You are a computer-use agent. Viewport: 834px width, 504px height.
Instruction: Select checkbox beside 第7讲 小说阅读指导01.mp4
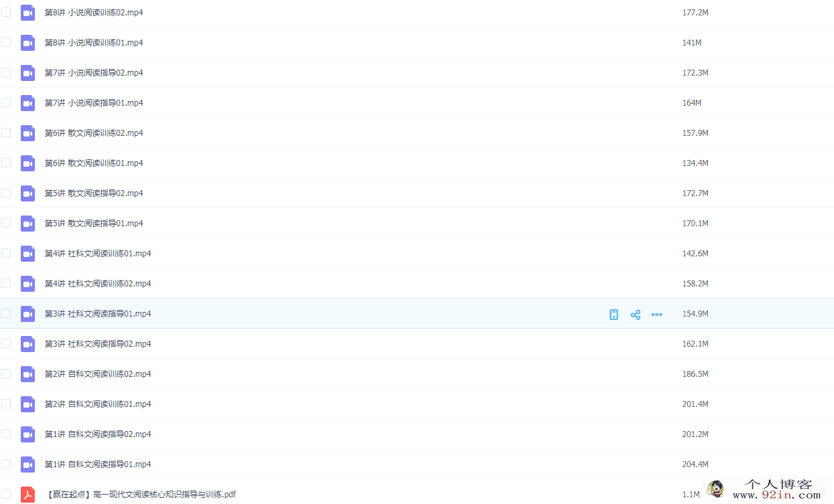6,102
